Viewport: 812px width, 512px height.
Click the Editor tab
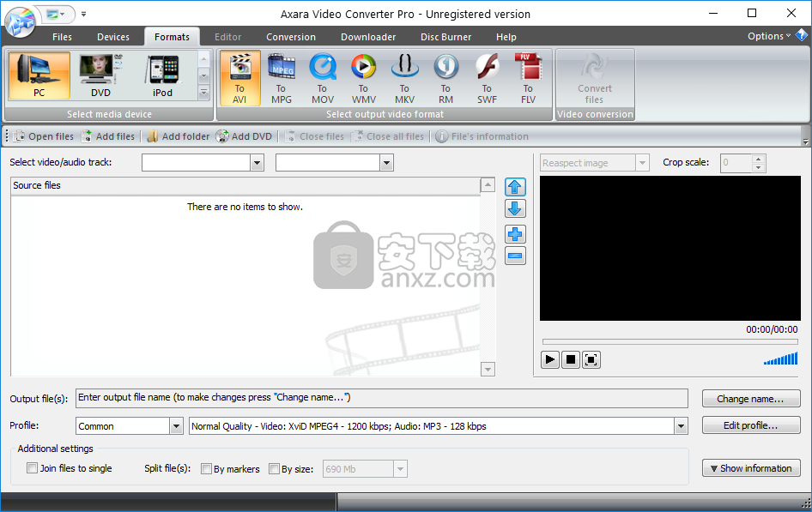(x=227, y=37)
